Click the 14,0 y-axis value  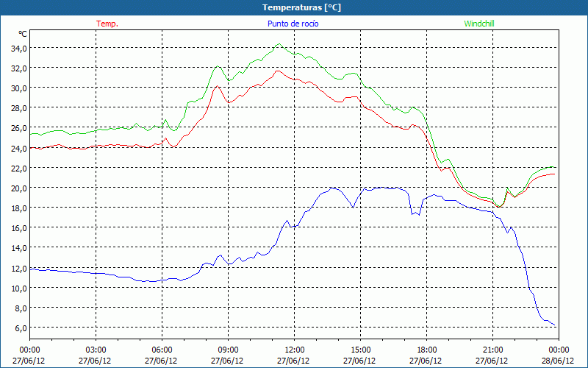click(19, 248)
